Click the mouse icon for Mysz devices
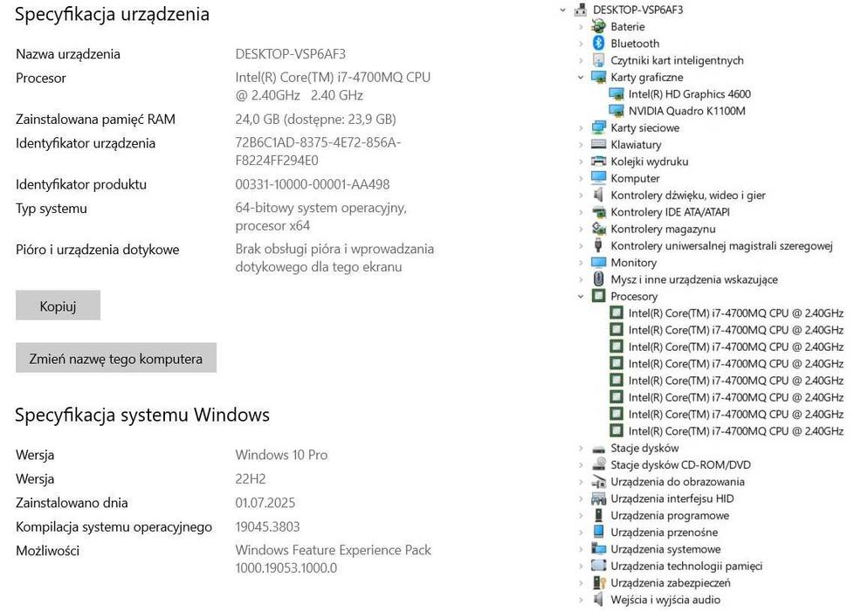 (x=598, y=279)
